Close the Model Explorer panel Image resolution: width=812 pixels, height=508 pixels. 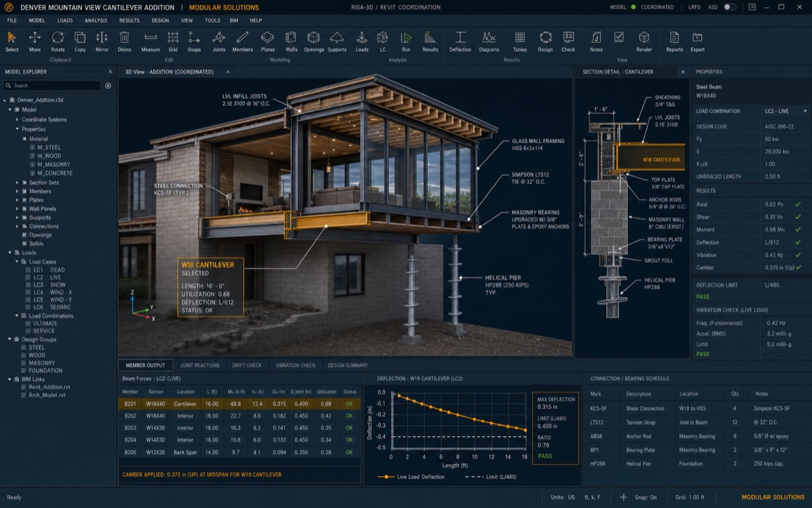pos(109,72)
